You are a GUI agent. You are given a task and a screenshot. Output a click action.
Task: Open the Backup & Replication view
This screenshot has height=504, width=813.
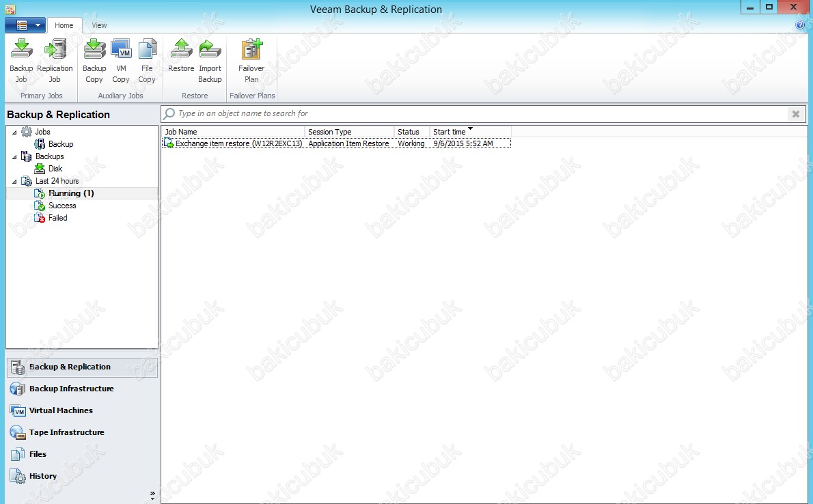click(x=82, y=367)
